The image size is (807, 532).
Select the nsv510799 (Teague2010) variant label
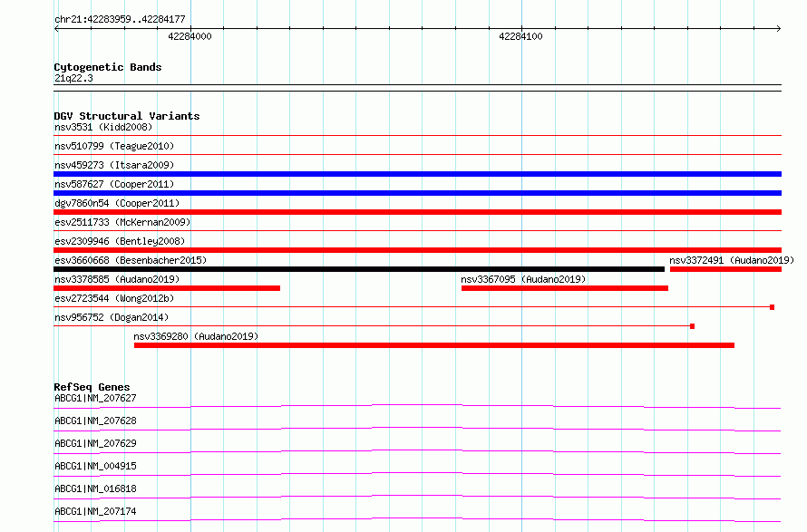tap(114, 146)
